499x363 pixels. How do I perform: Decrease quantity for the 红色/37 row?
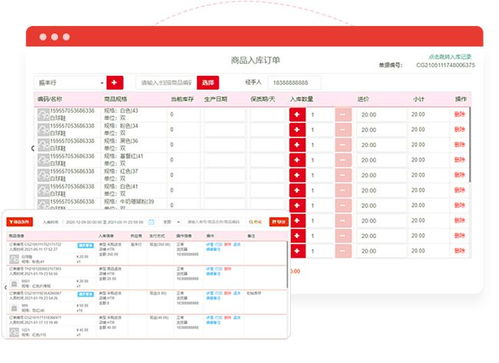pyautogui.click(x=343, y=175)
